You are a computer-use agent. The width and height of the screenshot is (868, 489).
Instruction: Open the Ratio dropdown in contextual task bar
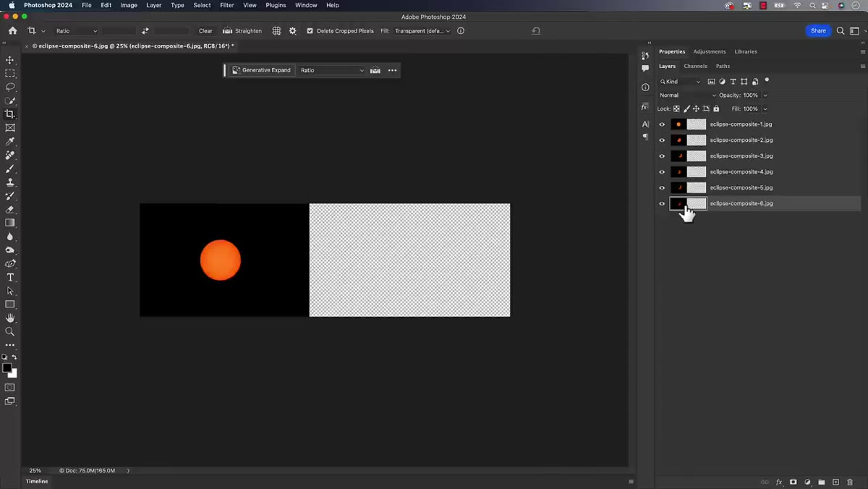point(332,70)
